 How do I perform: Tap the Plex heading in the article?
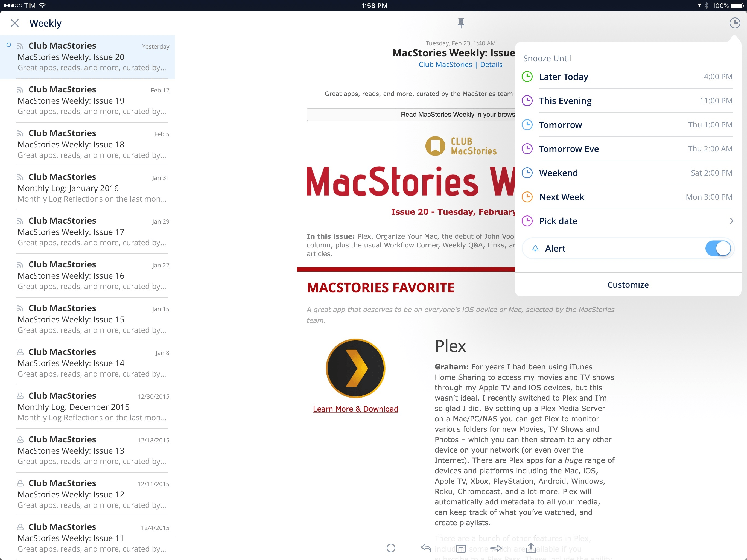(x=450, y=346)
